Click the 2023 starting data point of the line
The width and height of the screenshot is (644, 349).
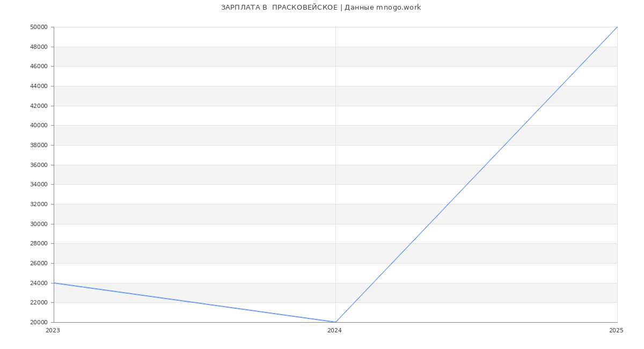54,283
